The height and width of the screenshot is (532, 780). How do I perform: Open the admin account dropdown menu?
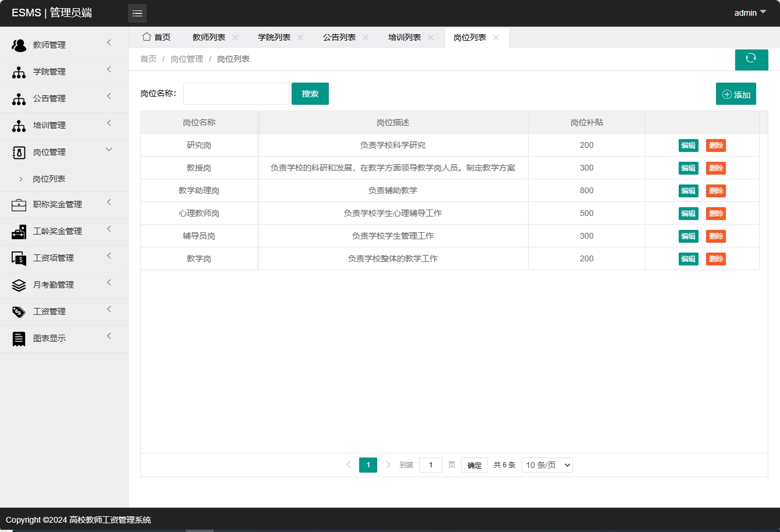750,12
